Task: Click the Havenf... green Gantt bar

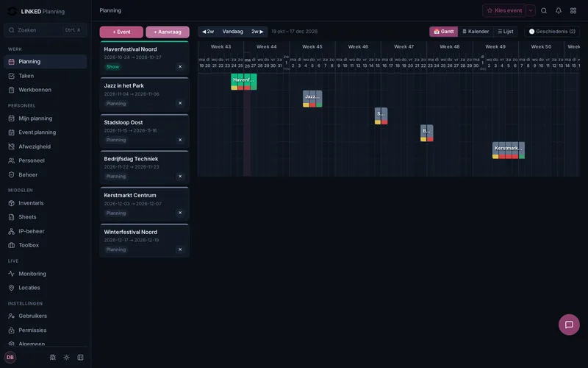Action: (x=244, y=82)
